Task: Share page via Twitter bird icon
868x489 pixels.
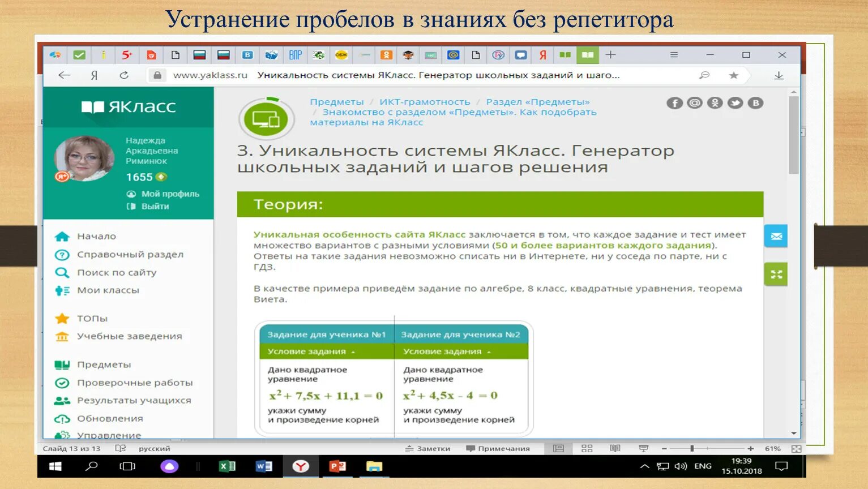Action: (735, 103)
